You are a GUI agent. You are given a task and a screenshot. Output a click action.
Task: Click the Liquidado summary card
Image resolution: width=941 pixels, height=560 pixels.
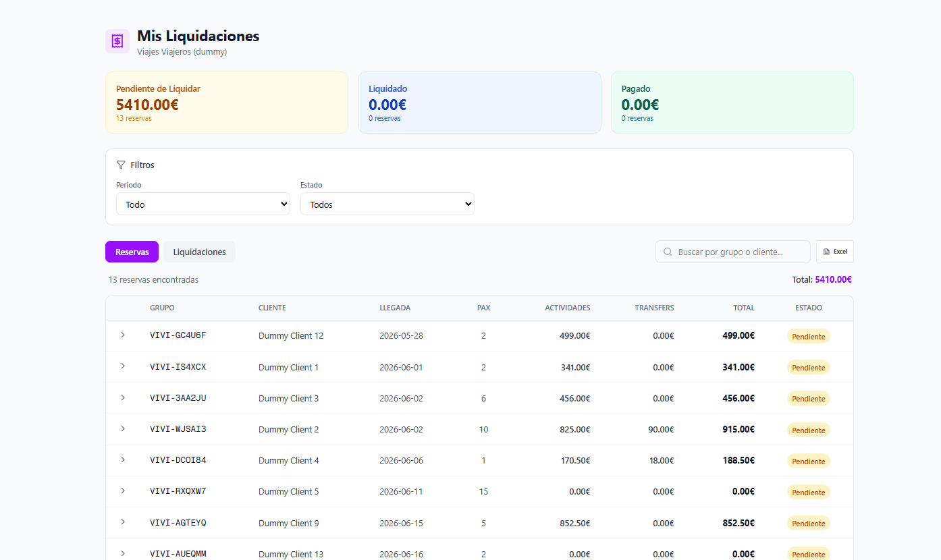pos(479,103)
